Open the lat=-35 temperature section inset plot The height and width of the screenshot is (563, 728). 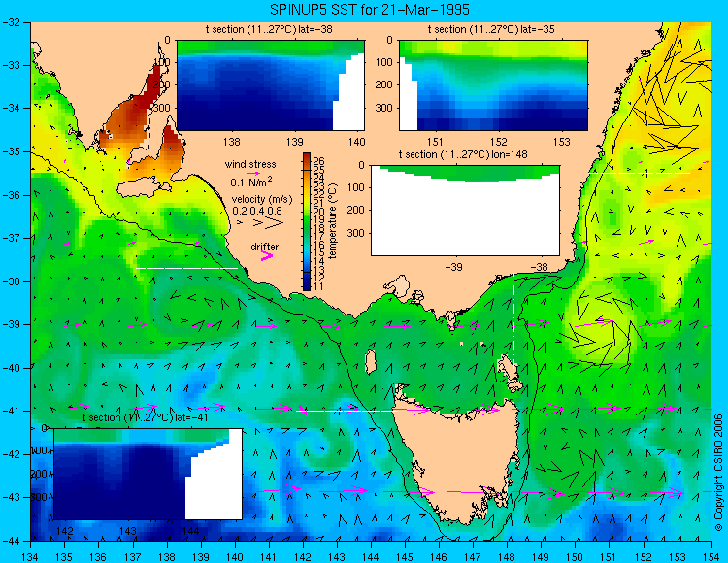pyautogui.click(x=493, y=85)
